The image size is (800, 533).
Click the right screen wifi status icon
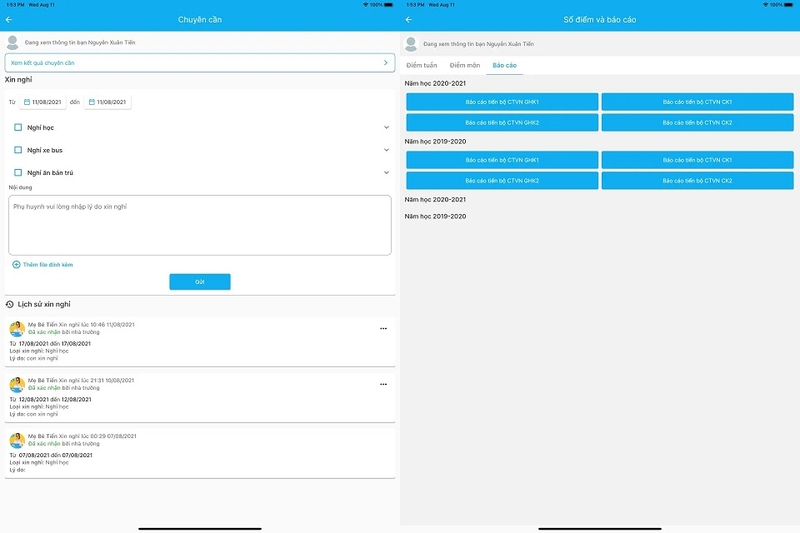tap(765, 5)
